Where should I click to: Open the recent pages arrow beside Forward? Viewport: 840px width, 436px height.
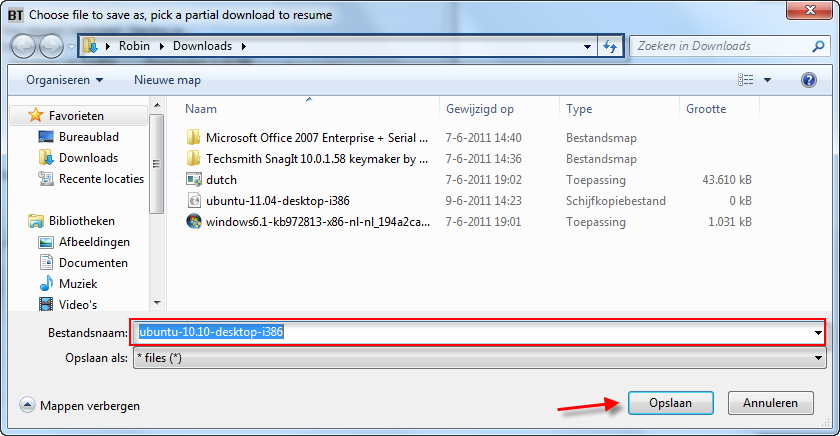tap(71, 47)
